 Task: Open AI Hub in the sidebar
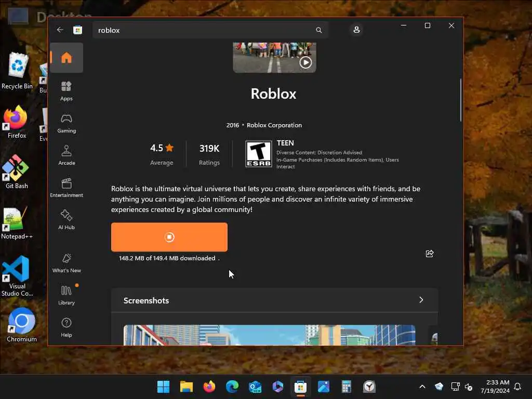66,220
